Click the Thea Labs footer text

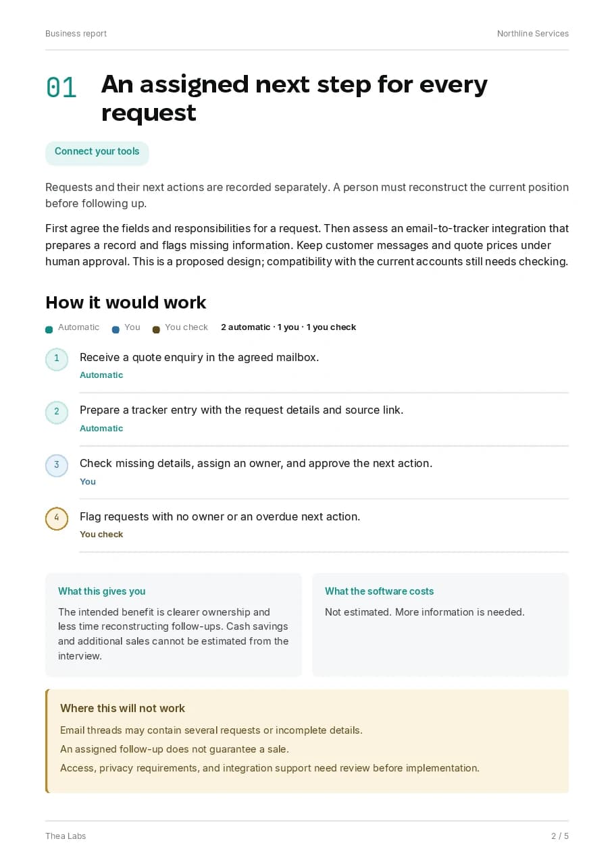click(66, 836)
